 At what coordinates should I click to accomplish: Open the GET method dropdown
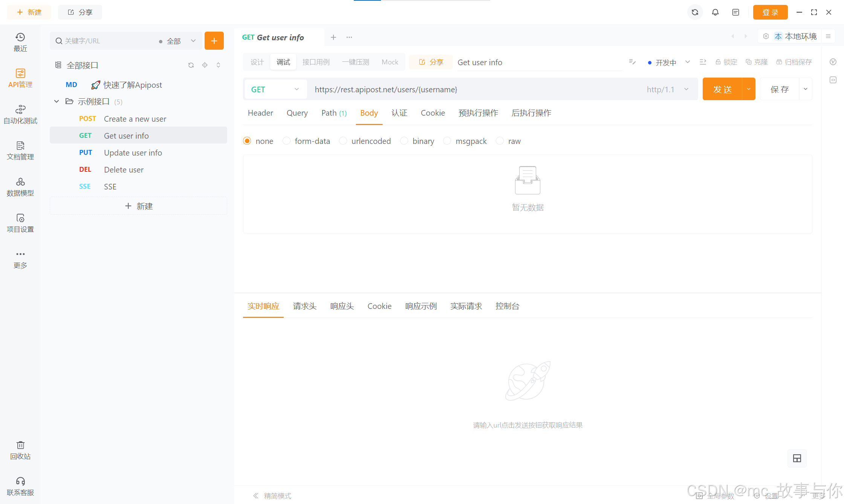pyautogui.click(x=275, y=89)
